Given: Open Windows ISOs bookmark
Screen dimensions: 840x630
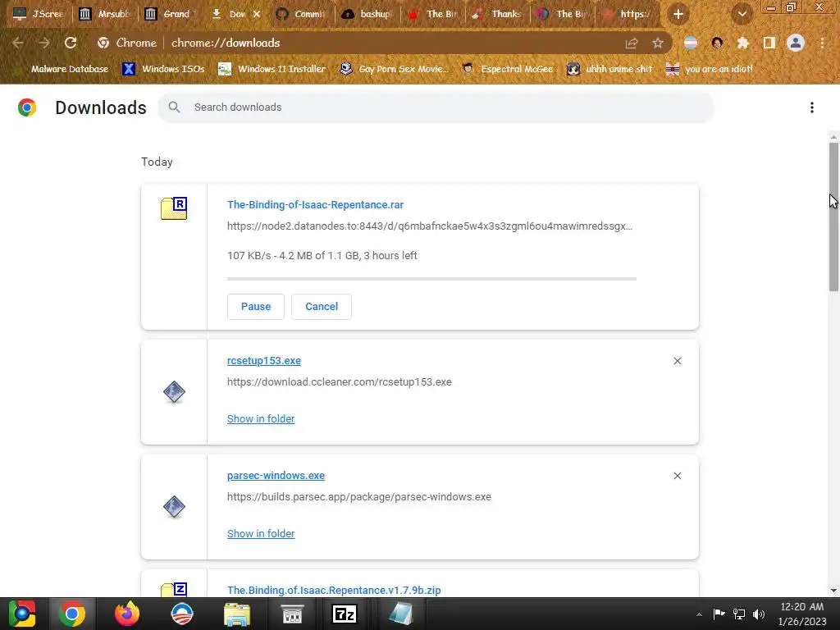Looking at the screenshot, I should (163, 69).
